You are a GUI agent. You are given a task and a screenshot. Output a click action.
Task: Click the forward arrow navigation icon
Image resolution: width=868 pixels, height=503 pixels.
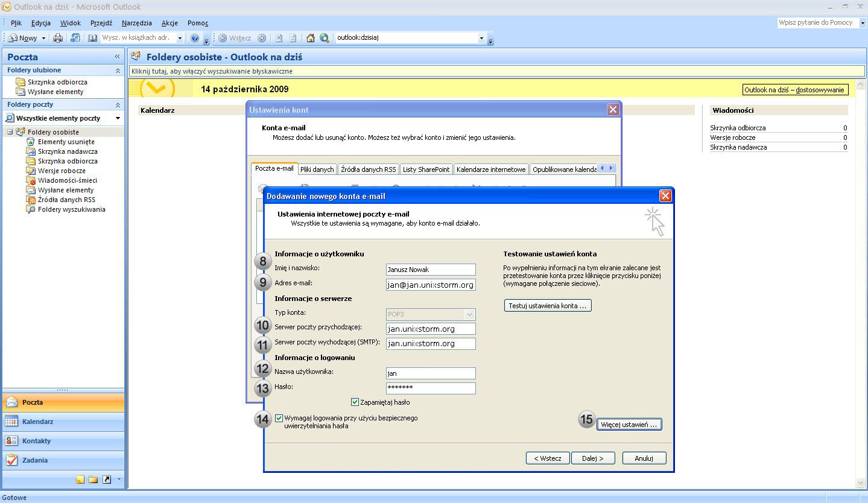point(262,38)
